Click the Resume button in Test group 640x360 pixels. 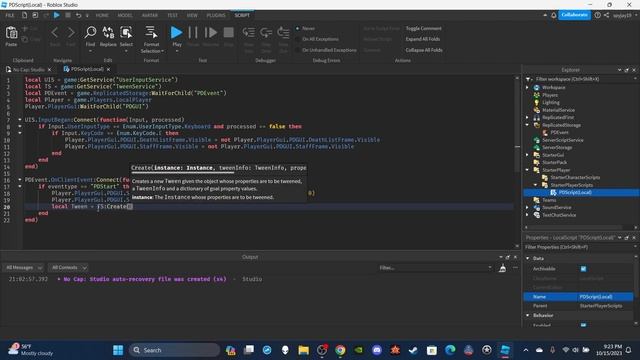pos(211,32)
